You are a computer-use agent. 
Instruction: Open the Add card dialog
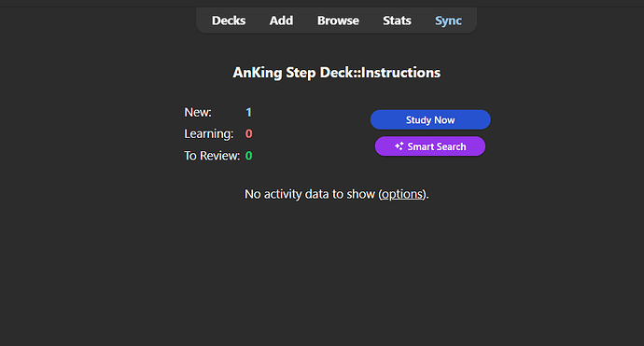[281, 21]
